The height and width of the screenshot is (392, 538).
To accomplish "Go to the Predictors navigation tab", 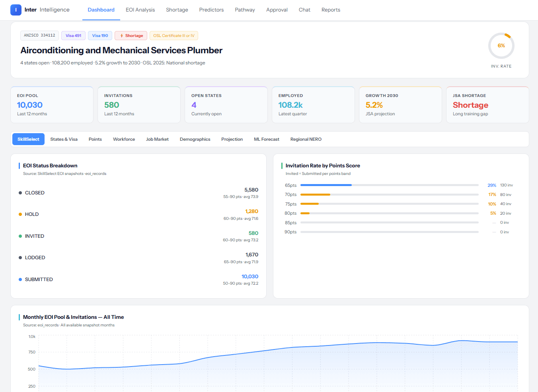I will tap(211, 10).
